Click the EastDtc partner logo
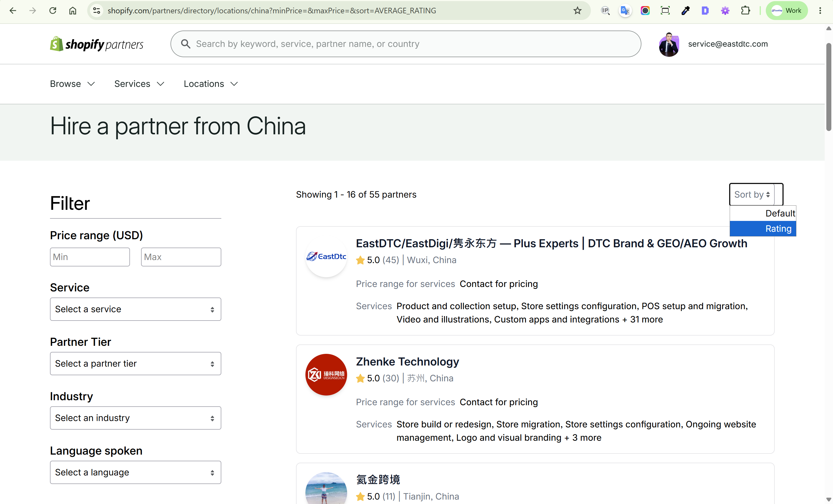Viewport: 833px width, 504px height. point(326,256)
